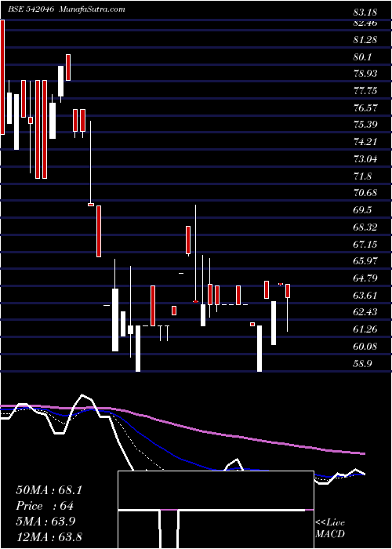Click the 71.8 price axis label
The image size is (392, 549).
tap(362, 176)
